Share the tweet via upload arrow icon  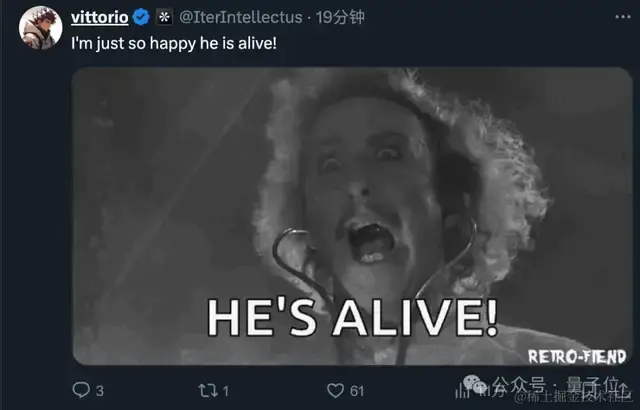tap(623, 387)
